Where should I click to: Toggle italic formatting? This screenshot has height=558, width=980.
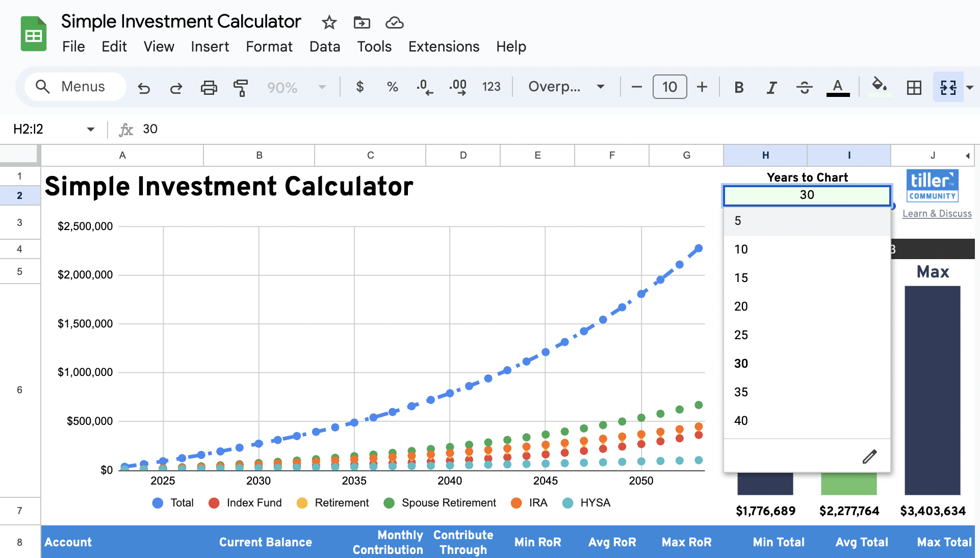771,87
